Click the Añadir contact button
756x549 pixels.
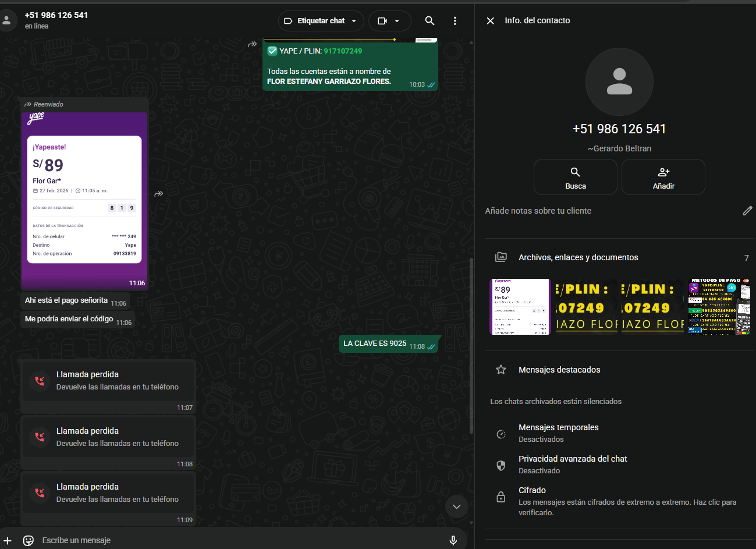coord(663,177)
